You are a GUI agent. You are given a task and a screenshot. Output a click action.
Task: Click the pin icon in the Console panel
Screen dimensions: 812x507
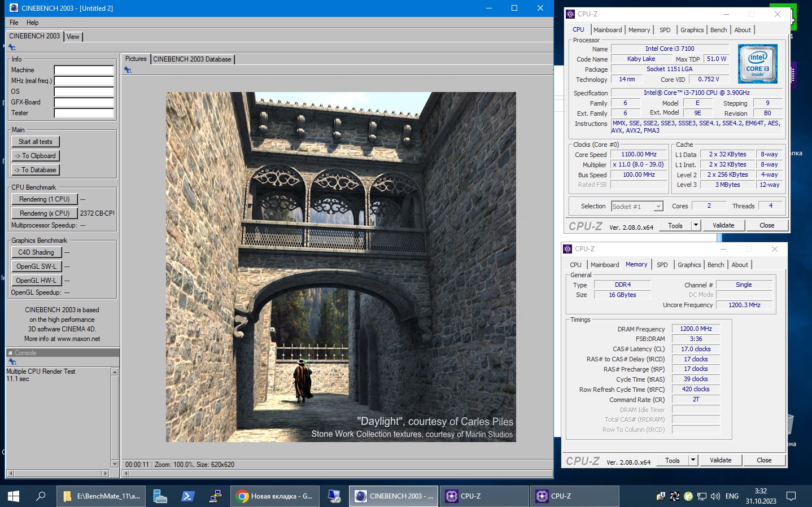[12, 361]
